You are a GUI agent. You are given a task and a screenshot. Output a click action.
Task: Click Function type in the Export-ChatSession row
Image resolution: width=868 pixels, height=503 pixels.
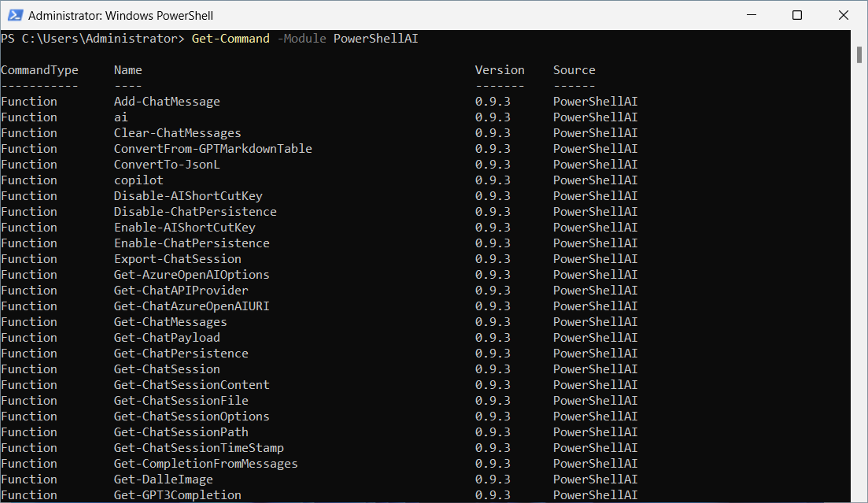[x=29, y=259]
